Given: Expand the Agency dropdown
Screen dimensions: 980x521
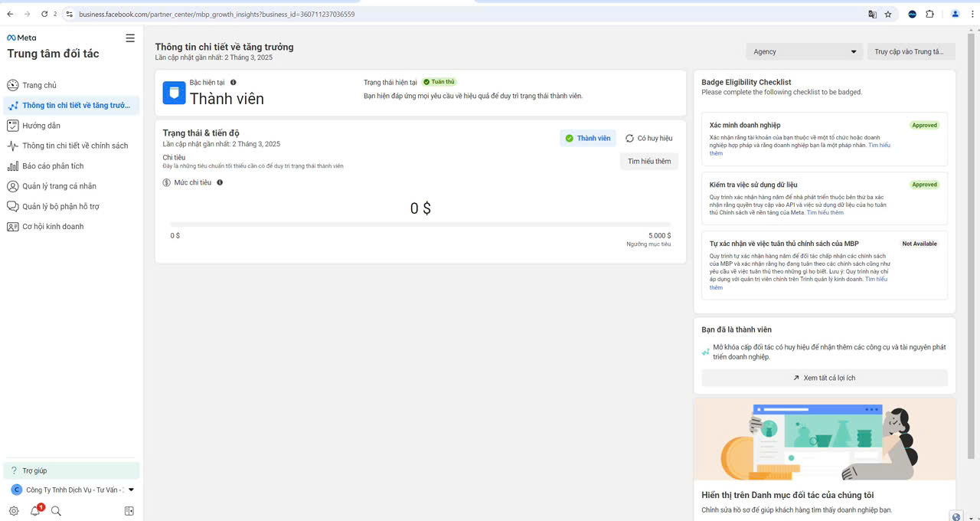Looking at the screenshot, I should coord(805,51).
